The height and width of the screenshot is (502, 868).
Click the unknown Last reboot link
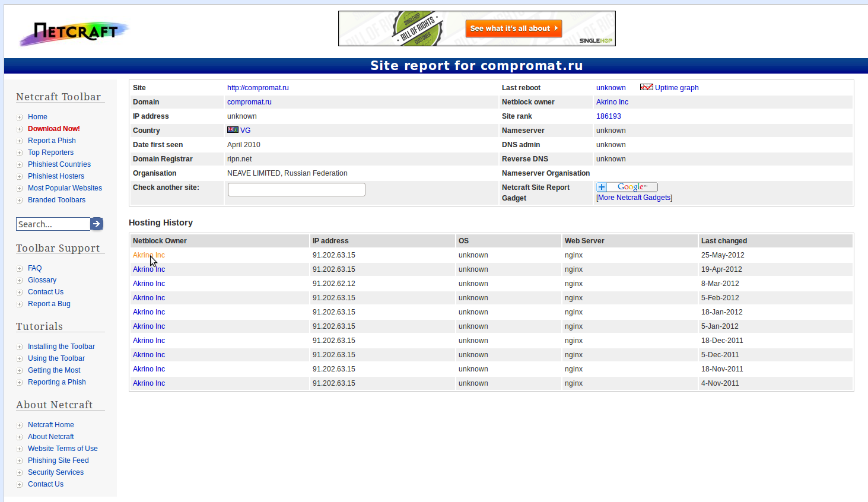611,88
